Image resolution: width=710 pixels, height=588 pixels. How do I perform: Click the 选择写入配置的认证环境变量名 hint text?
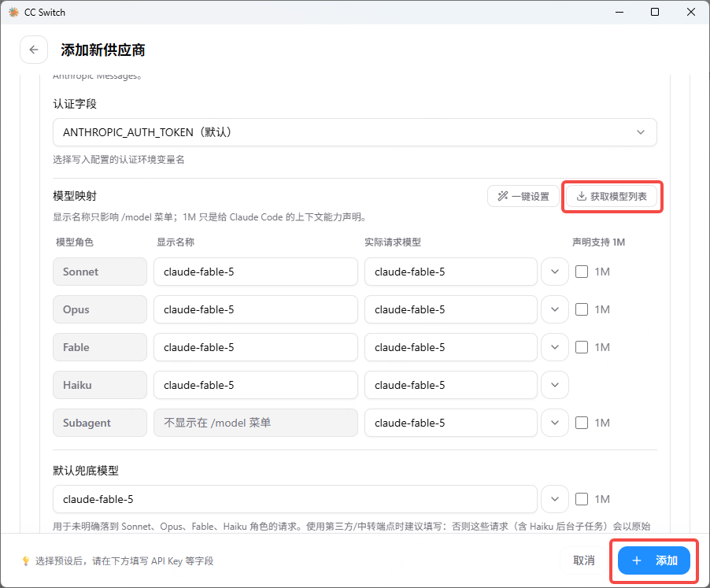pyautogui.click(x=119, y=159)
